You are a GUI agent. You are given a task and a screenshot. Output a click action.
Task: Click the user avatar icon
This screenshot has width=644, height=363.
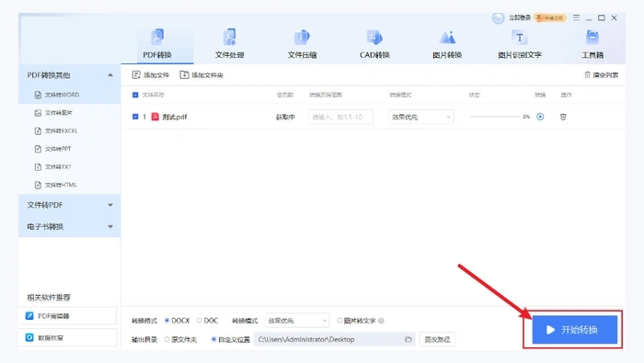click(499, 18)
